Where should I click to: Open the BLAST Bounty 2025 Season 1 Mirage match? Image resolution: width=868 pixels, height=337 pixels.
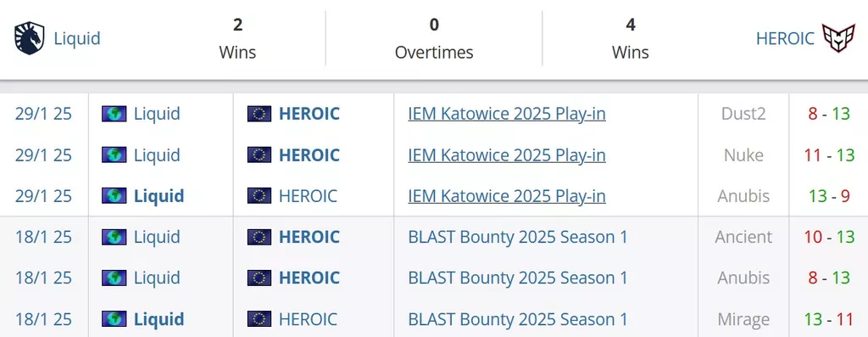coord(518,319)
